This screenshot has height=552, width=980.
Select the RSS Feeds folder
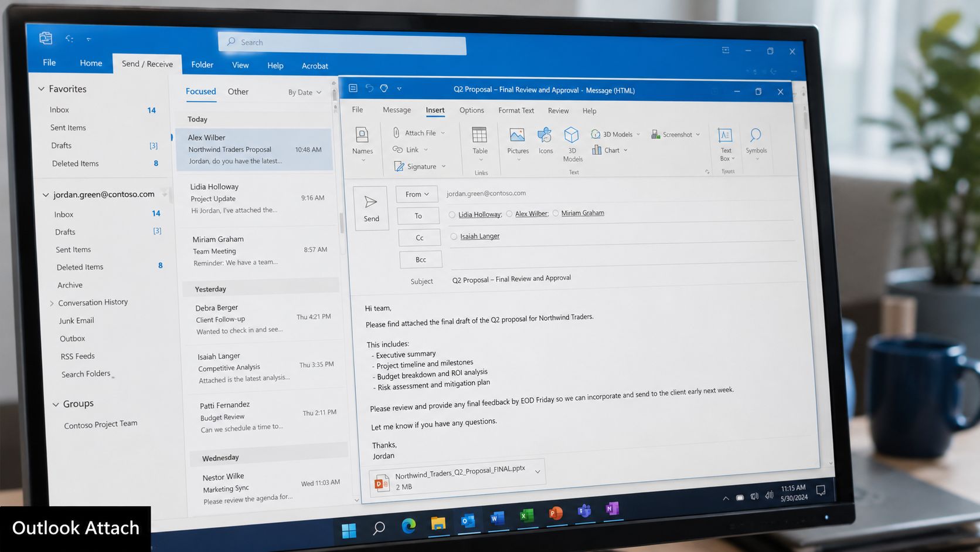click(77, 356)
